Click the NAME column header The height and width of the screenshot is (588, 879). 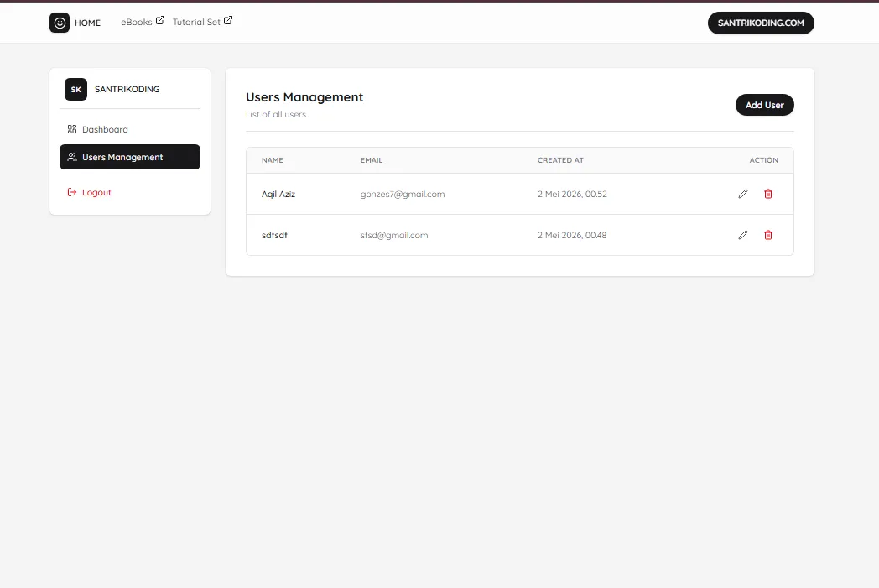coord(273,160)
